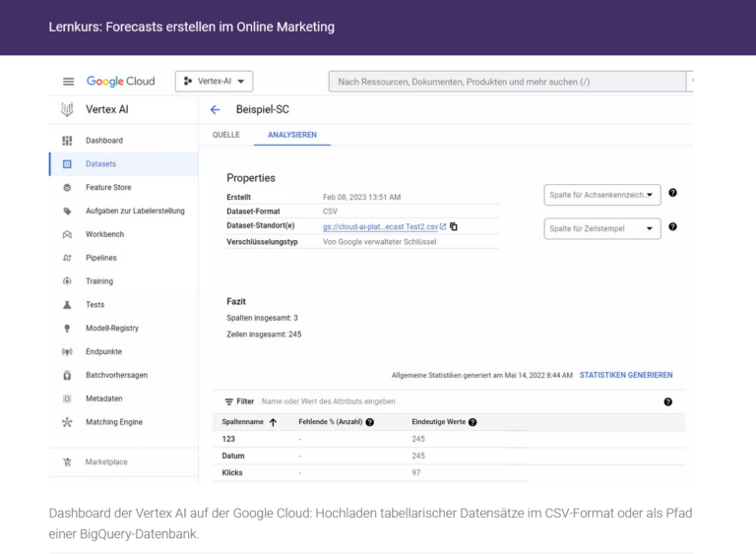Click the attribute filter input field
This screenshot has width=756, height=554.
[329, 401]
